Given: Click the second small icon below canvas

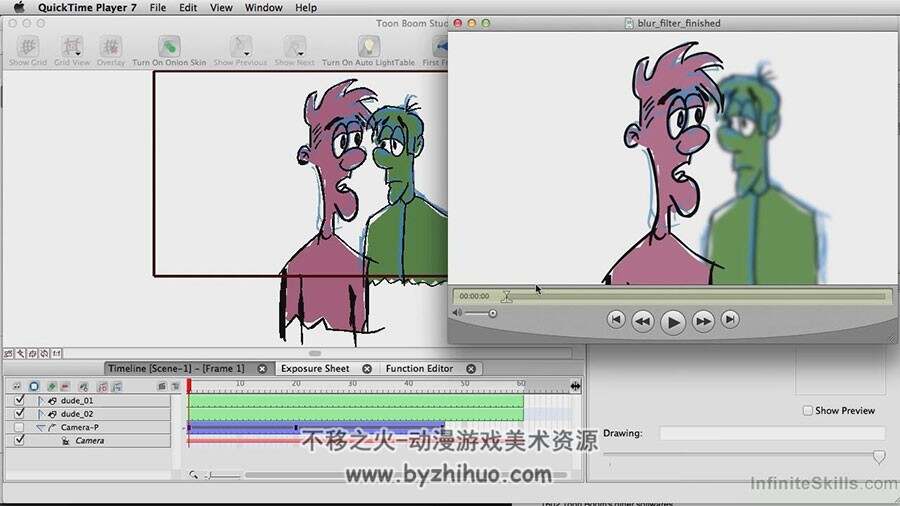Looking at the screenshot, I should click(x=21, y=353).
